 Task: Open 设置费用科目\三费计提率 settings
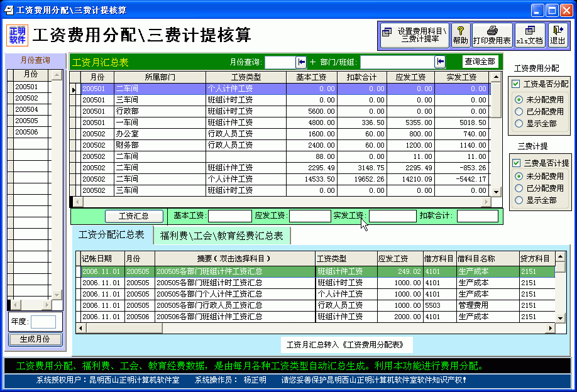click(414, 35)
